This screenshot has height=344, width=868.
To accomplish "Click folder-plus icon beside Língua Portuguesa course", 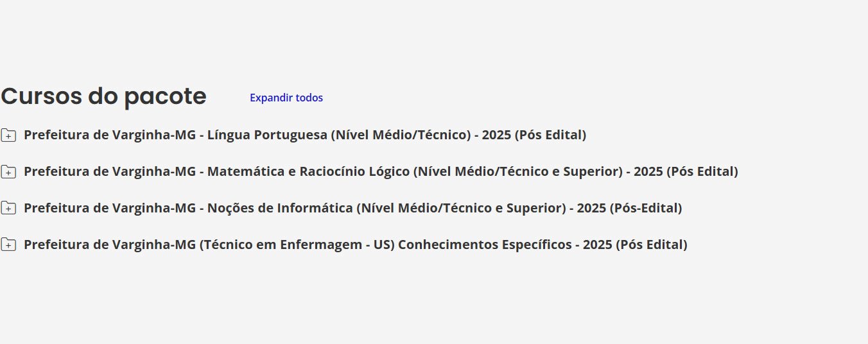I will tap(8, 135).
